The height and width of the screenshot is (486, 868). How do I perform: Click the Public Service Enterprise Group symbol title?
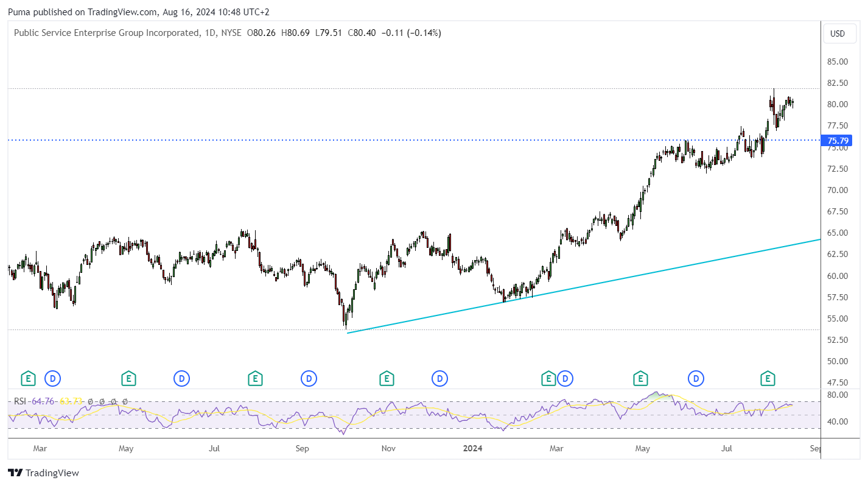[x=107, y=33]
